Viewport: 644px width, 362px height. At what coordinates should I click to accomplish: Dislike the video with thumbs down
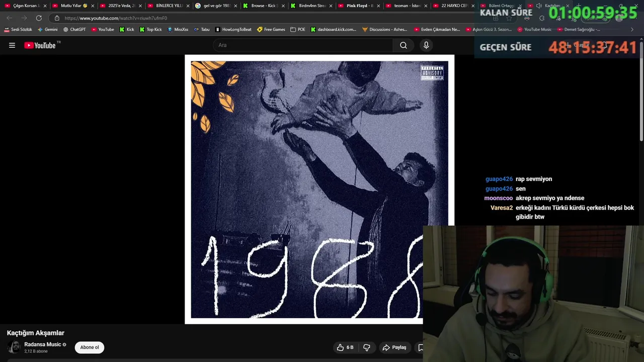[367, 347]
